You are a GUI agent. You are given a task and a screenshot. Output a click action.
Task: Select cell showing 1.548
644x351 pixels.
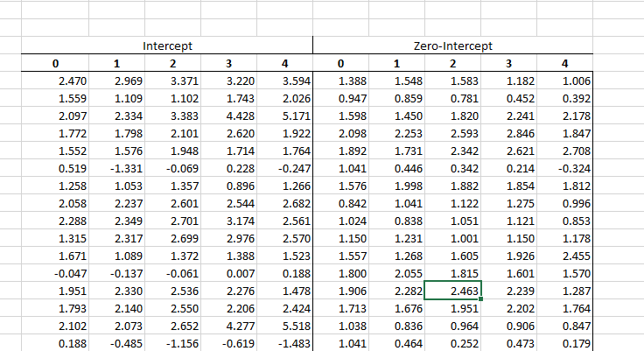[396, 81]
